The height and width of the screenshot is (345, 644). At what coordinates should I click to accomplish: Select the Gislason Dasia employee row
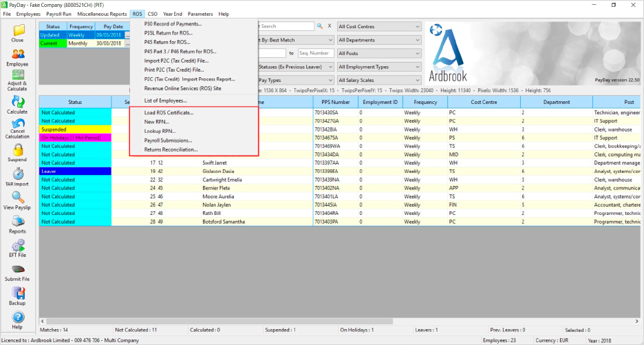click(x=340, y=171)
